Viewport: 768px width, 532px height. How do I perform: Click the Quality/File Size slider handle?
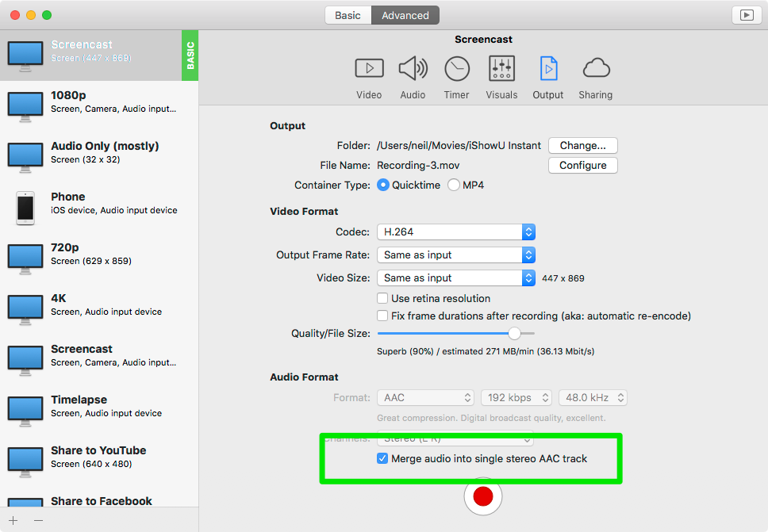(x=514, y=334)
